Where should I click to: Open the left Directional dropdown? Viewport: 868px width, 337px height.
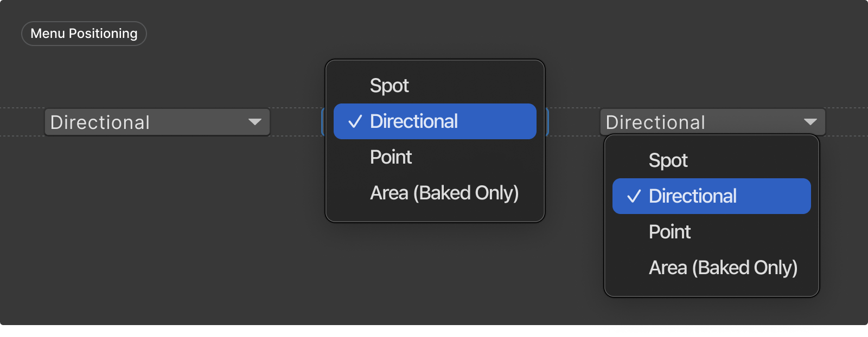tap(156, 122)
